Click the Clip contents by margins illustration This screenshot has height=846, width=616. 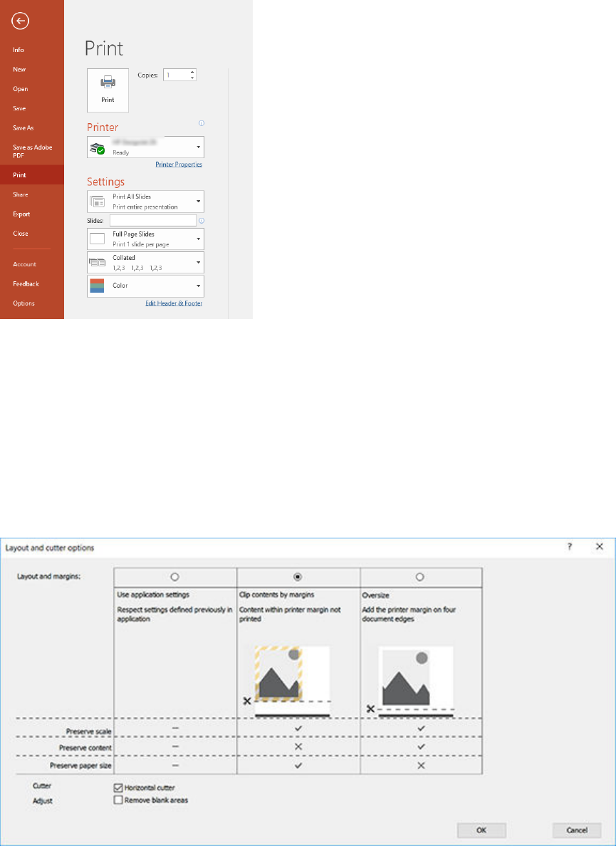pyautogui.click(x=286, y=681)
